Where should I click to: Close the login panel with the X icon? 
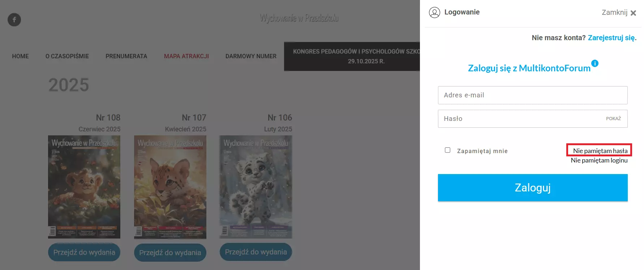[x=633, y=13]
